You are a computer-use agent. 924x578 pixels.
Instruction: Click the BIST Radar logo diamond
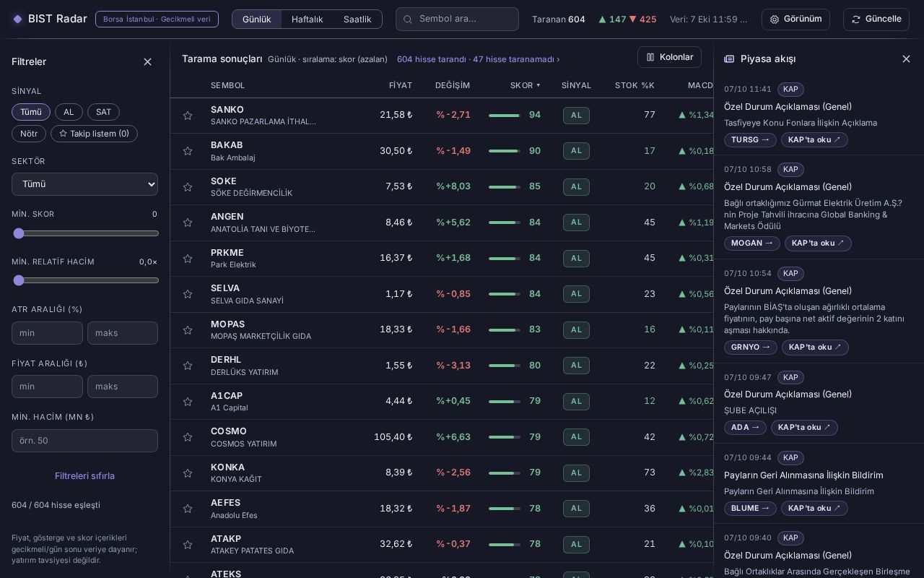(18, 19)
